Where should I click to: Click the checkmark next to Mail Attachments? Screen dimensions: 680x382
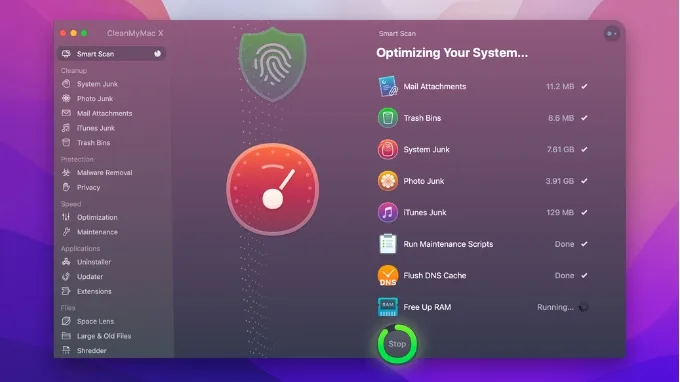[x=585, y=86]
